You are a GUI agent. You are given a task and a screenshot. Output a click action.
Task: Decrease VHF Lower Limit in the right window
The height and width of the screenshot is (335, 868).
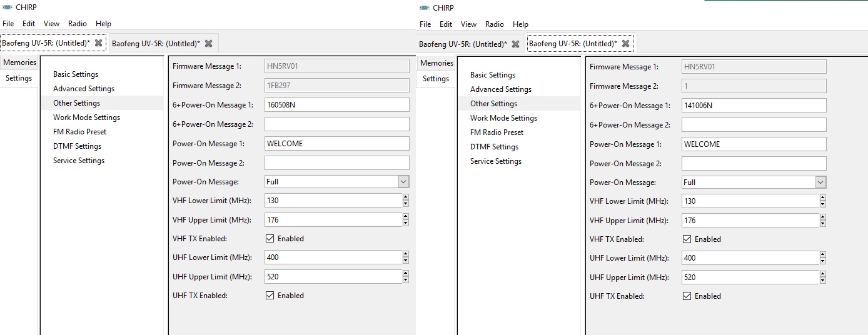[823, 204]
